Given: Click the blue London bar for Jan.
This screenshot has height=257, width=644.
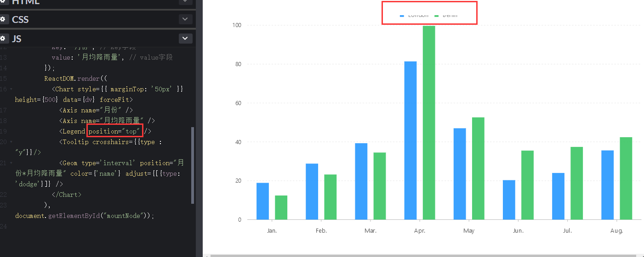Looking at the screenshot, I should [x=262, y=201].
